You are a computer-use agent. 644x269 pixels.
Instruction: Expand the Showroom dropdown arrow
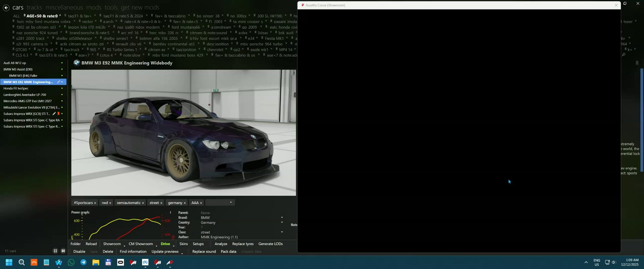click(124, 245)
